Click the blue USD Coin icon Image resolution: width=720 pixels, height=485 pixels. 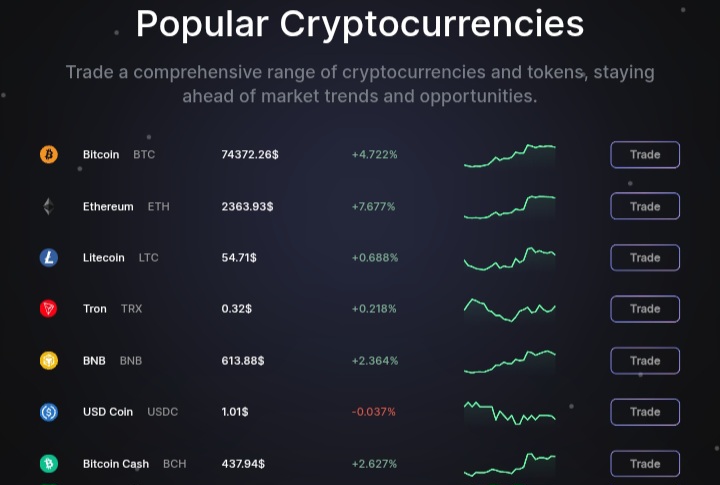(48, 412)
